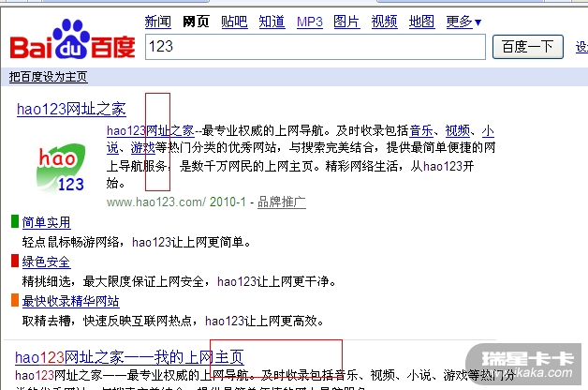The image size is (588, 390).
Task: Click the orange square beside 最快收录精华网站
Action: pyautogui.click(x=15, y=300)
